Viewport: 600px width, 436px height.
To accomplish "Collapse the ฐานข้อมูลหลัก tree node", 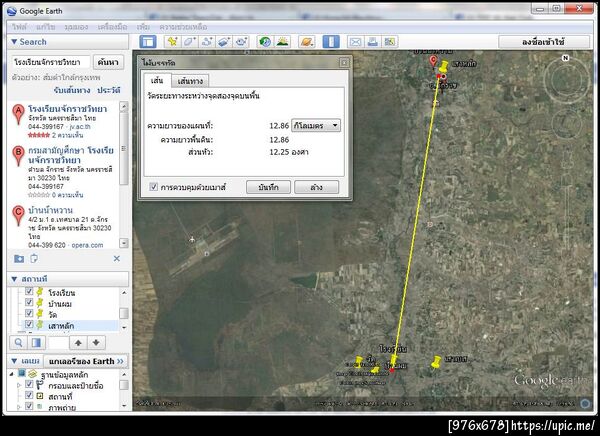I will [x=11, y=374].
